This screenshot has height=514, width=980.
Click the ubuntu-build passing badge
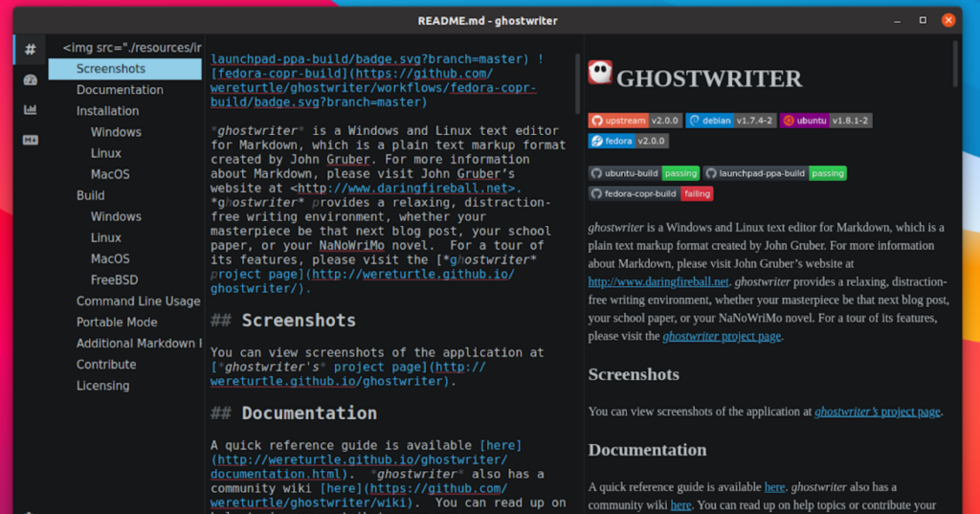(644, 173)
